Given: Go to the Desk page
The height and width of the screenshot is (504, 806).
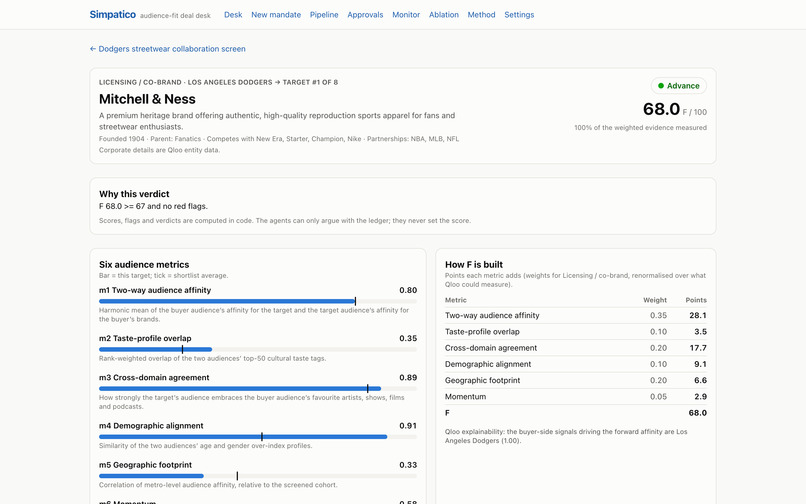Looking at the screenshot, I should pos(233,15).
